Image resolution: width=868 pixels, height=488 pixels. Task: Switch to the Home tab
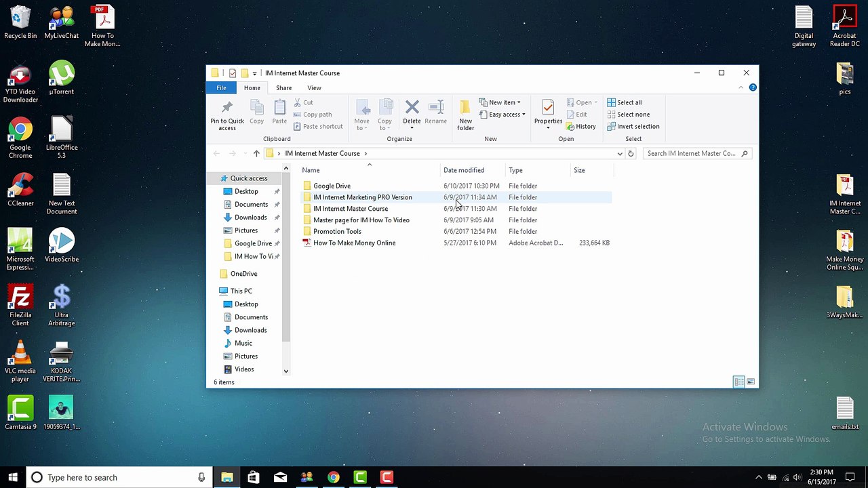tap(252, 87)
